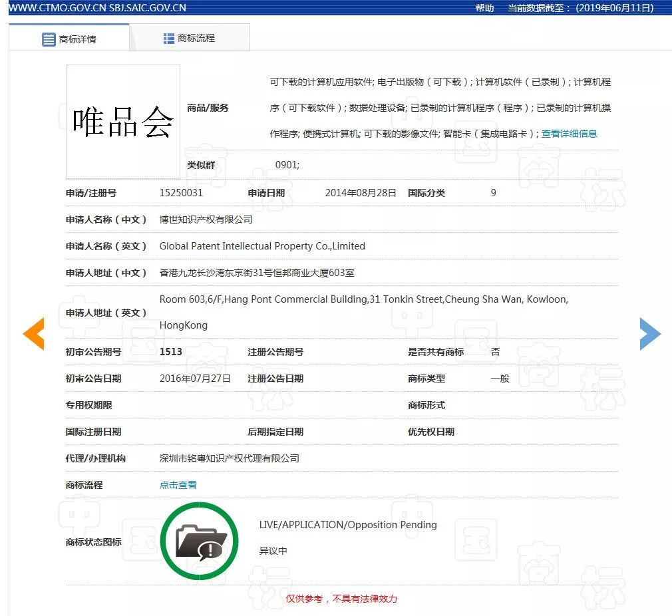Click the opposition pending status folder icon

(200, 541)
